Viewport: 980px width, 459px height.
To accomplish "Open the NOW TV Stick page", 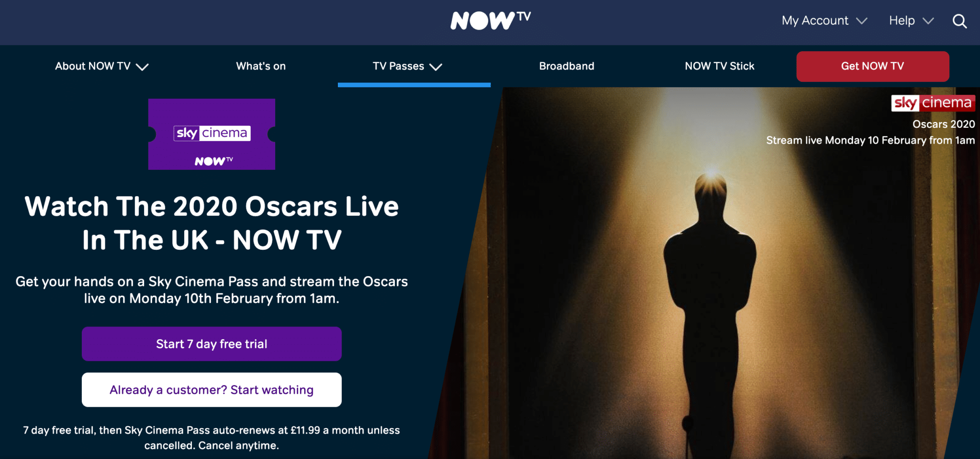I will 719,66.
